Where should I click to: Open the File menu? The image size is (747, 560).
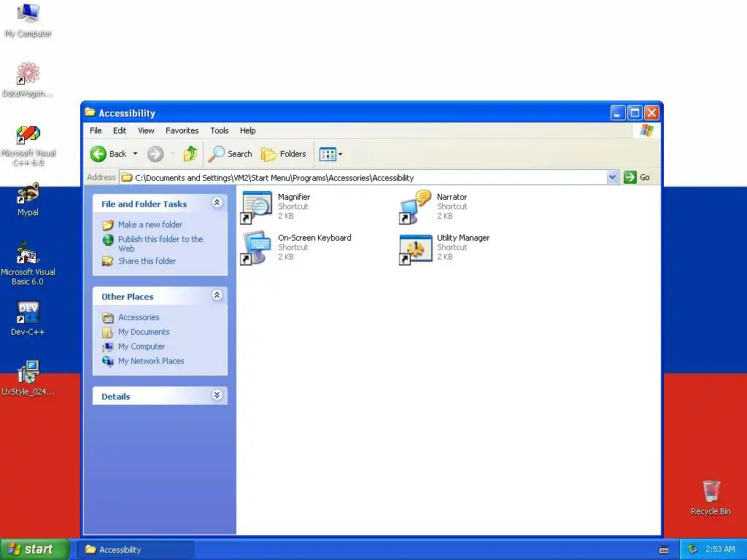[x=96, y=131]
